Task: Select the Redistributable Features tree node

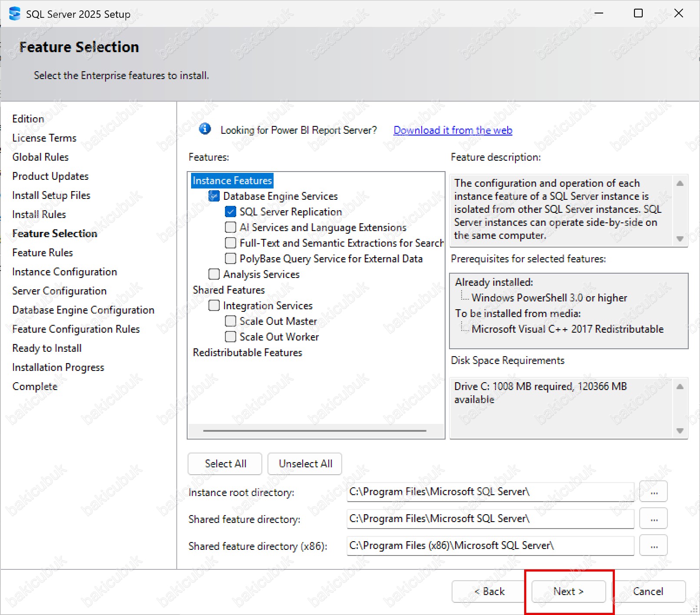Action: pos(247,353)
